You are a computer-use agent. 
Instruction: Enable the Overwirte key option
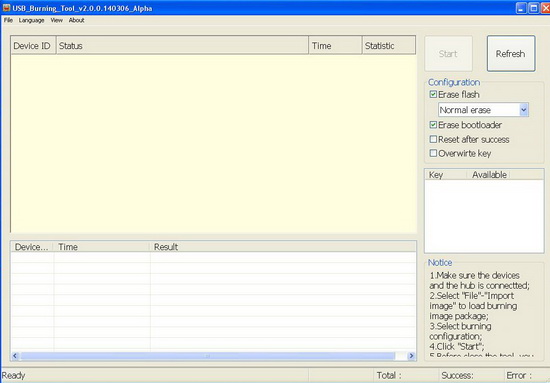coord(433,153)
